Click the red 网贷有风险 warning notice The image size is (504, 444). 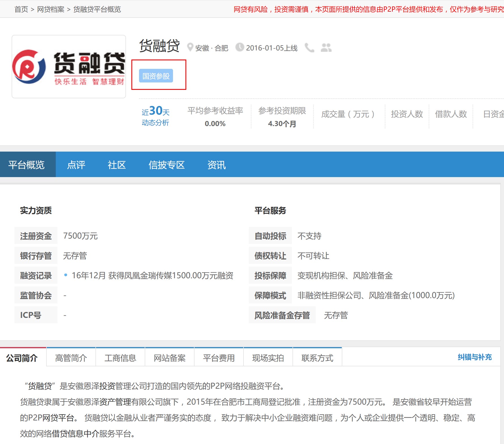coord(369,9)
